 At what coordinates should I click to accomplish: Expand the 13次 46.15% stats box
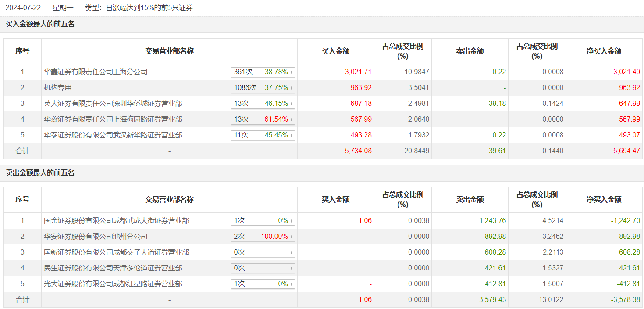click(292, 104)
